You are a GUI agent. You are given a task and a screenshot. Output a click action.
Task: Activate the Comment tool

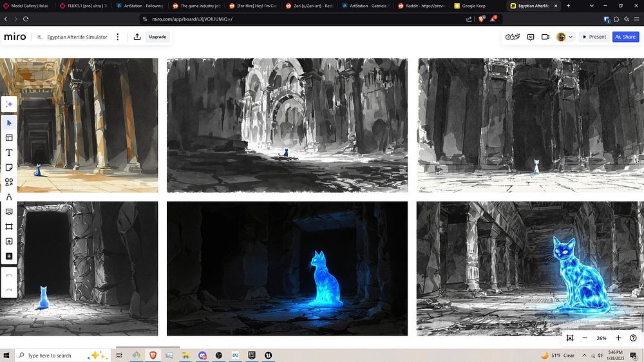(x=9, y=212)
